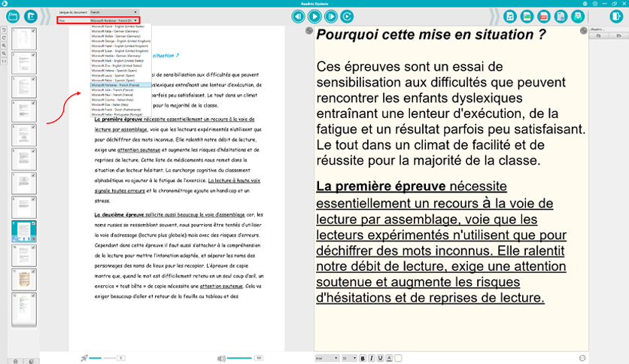Toggle the checkbox on page 5 thumbnail

(33, 126)
